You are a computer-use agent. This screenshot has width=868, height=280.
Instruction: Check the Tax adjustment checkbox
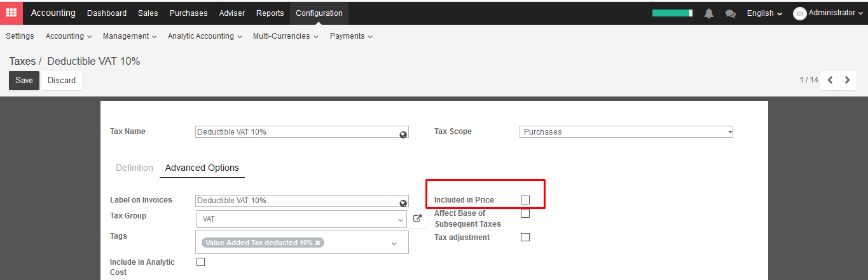click(525, 237)
